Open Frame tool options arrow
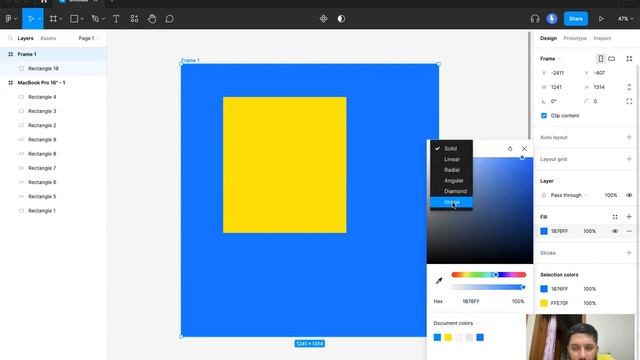Image resolution: width=640 pixels, height=360 pixels. [61, 19]
